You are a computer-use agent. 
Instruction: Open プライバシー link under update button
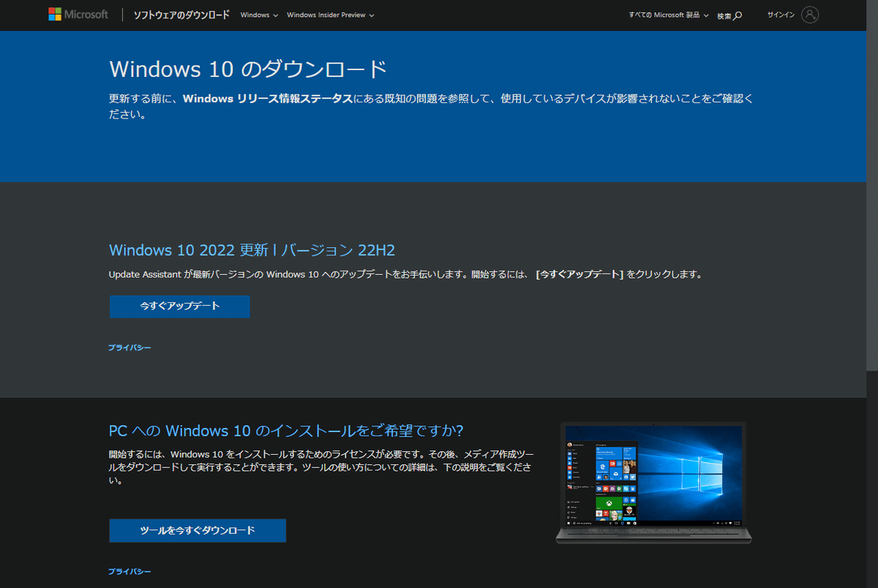130,348
